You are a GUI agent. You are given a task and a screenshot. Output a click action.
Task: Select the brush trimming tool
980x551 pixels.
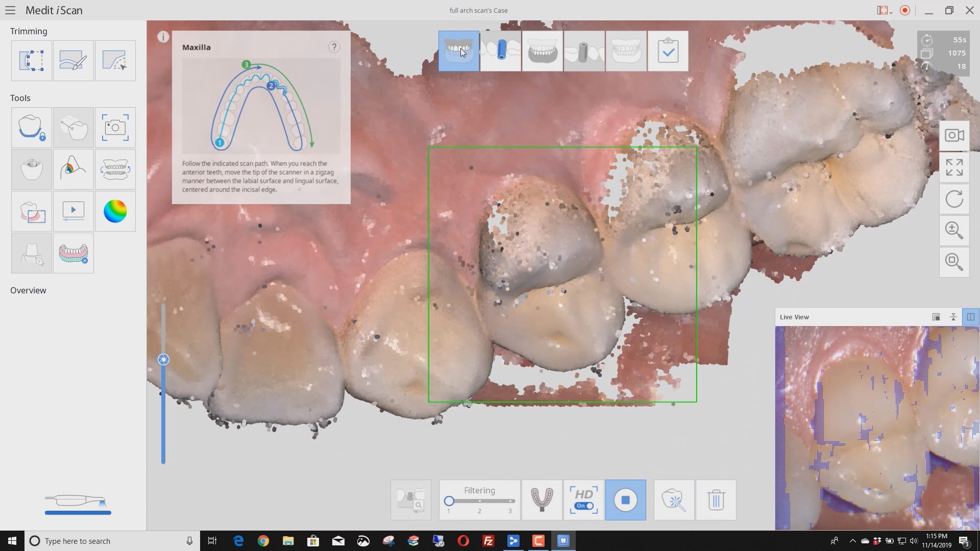coord(73,61)
